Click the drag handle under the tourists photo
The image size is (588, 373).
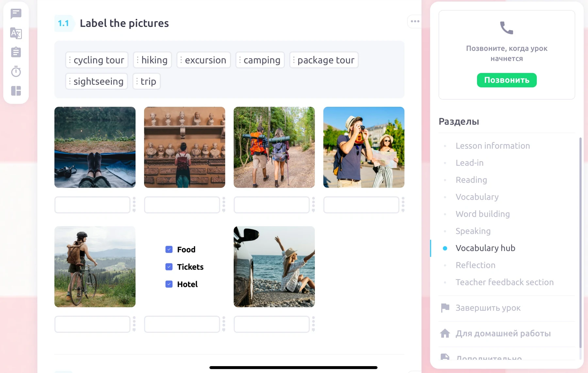[403, 204]
